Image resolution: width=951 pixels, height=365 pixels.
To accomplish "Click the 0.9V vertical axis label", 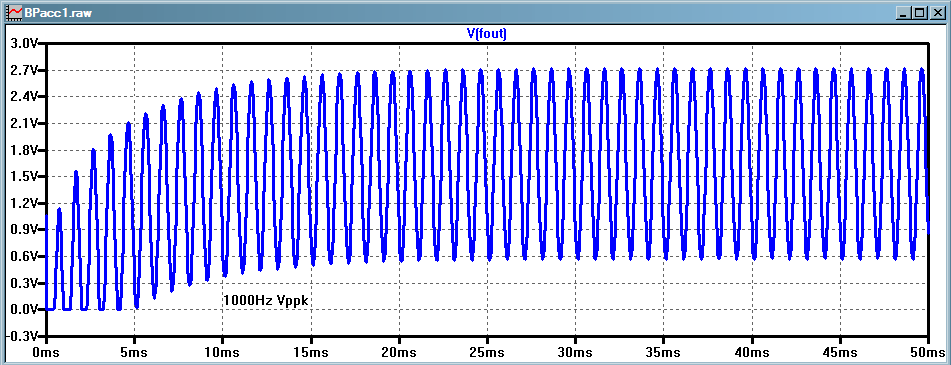I will pyautogui.click(x=23, y=229).
